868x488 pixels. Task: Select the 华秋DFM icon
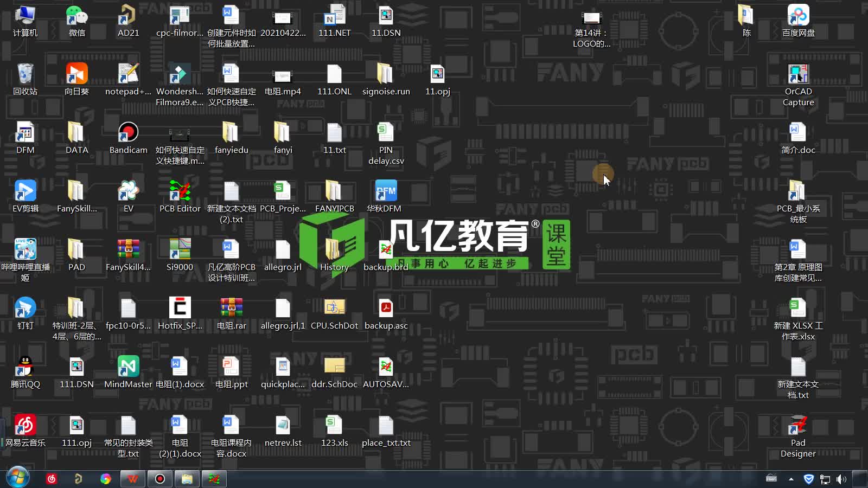(x=386, y=197)
